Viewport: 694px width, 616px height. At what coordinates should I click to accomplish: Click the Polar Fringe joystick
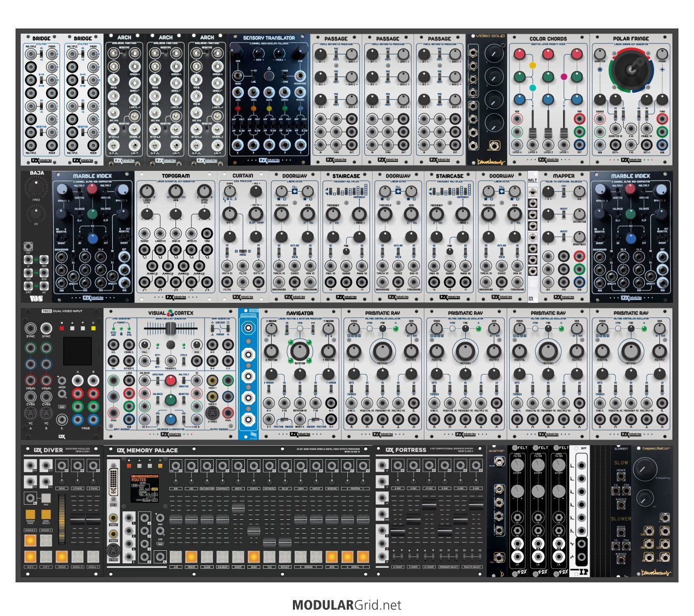tap(631, 69)
